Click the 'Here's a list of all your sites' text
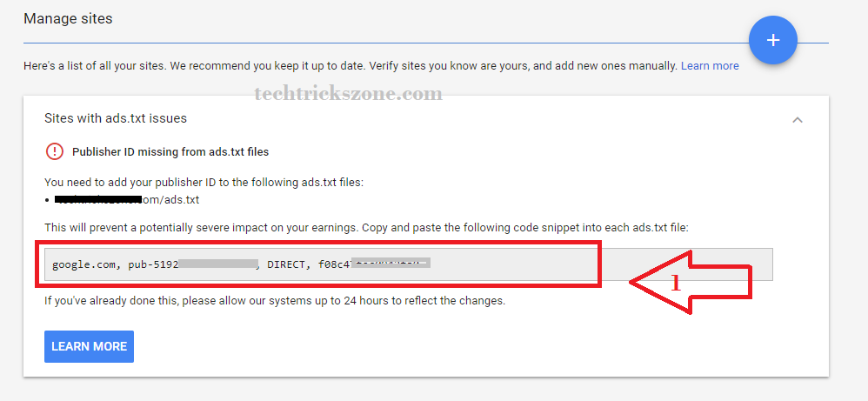This screenshot has width=868, height=401. 174,66
